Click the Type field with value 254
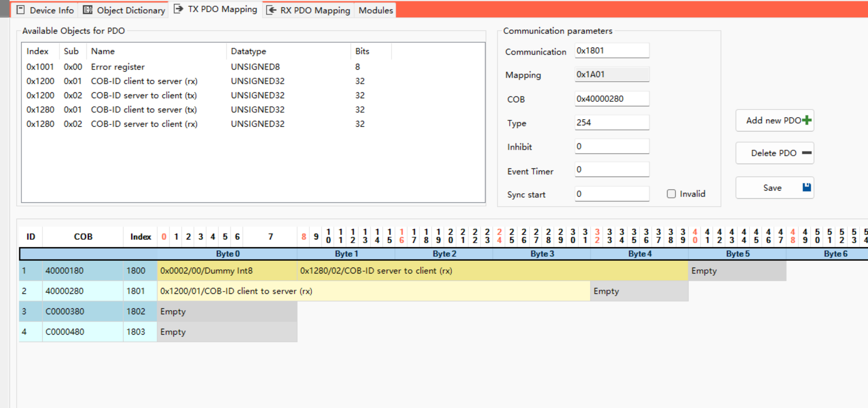868x408 pixels. click(612, 122)
